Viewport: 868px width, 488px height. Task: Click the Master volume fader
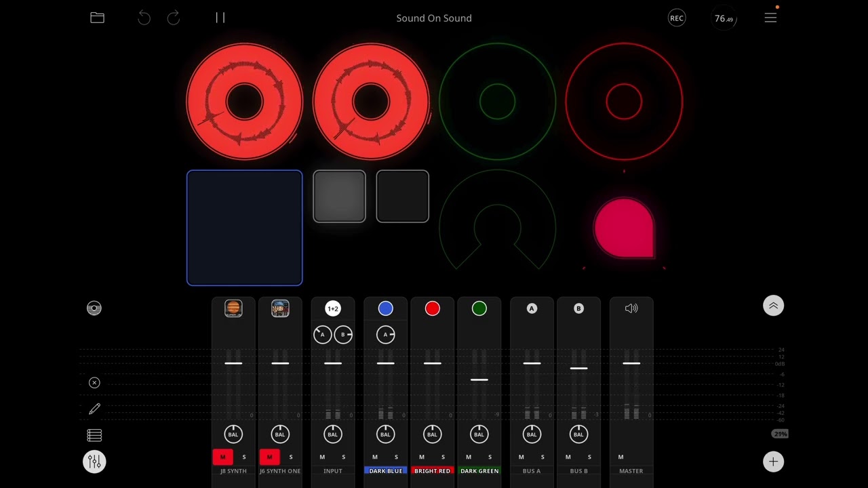click(x=631, y=363)
